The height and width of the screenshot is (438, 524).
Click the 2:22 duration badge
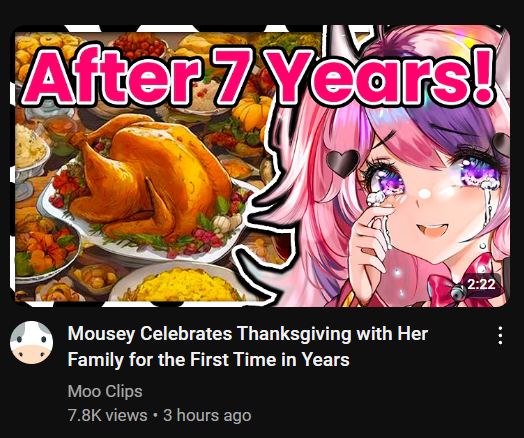[x=481, y=284]
